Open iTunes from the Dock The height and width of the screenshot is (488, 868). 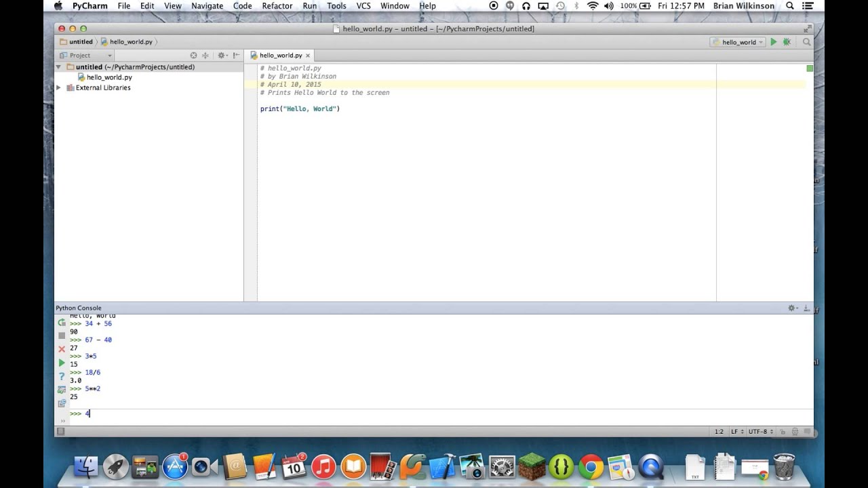coord(323,466)
